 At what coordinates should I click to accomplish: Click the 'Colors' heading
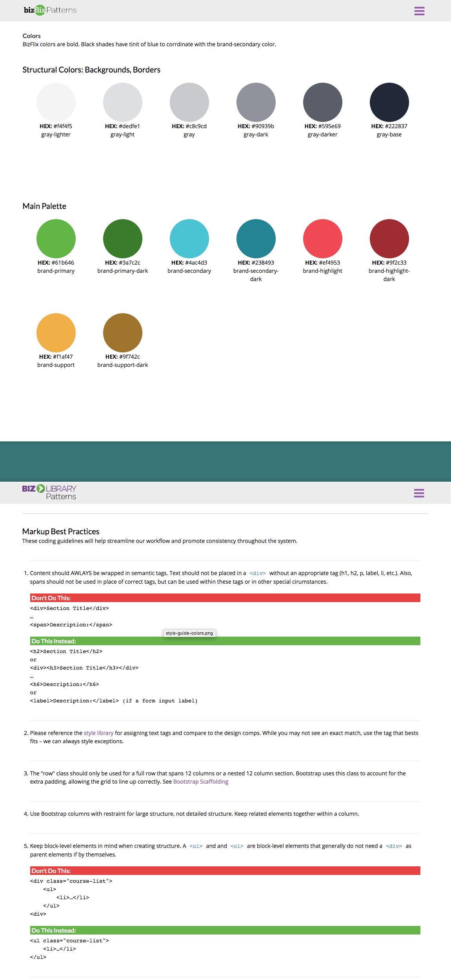click(32, 36)
